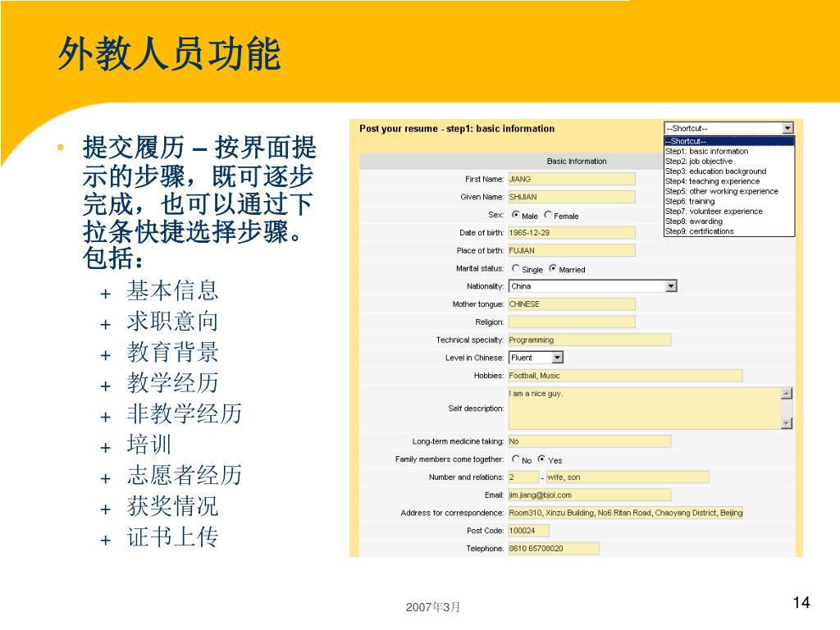Click the footer date 2007年3月
Image resolution: width=840 pixels, height=630 pixels.
433,607
